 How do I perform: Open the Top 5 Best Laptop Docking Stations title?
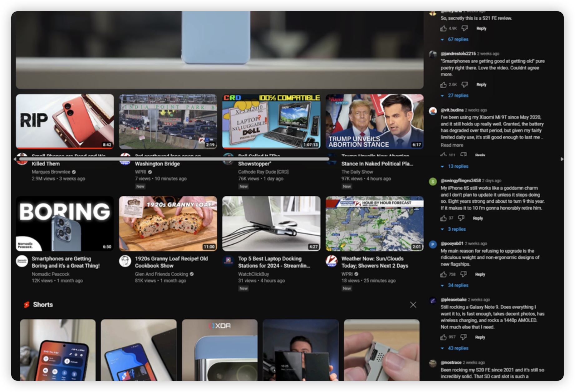coord(274,262)
